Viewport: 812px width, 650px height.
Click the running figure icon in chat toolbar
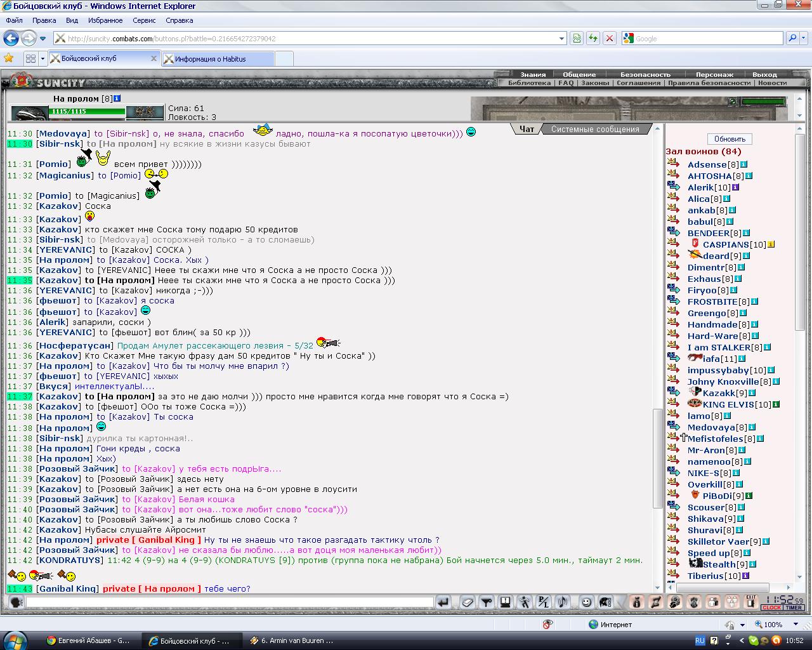click(x=525, y=602)
